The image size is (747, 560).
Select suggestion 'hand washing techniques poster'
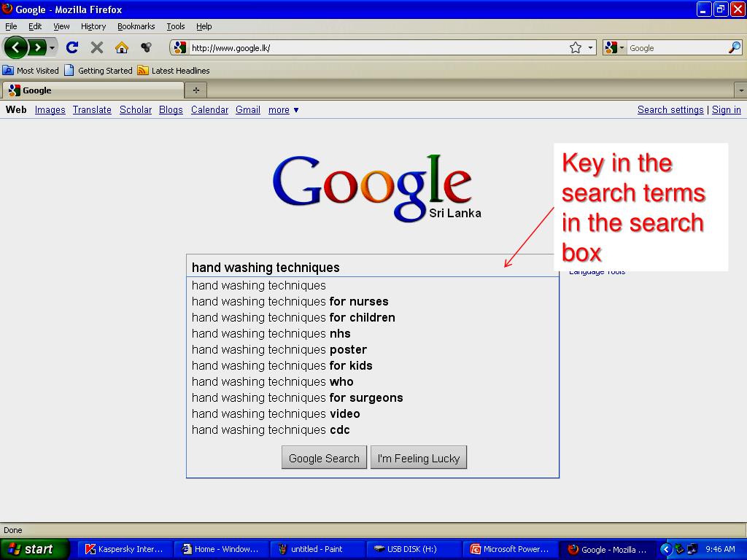coord(372,349)
